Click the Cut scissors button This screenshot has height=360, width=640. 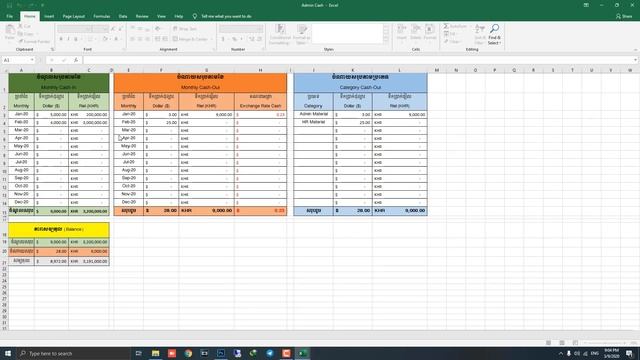pyautogui.click(x=24, y=26)
